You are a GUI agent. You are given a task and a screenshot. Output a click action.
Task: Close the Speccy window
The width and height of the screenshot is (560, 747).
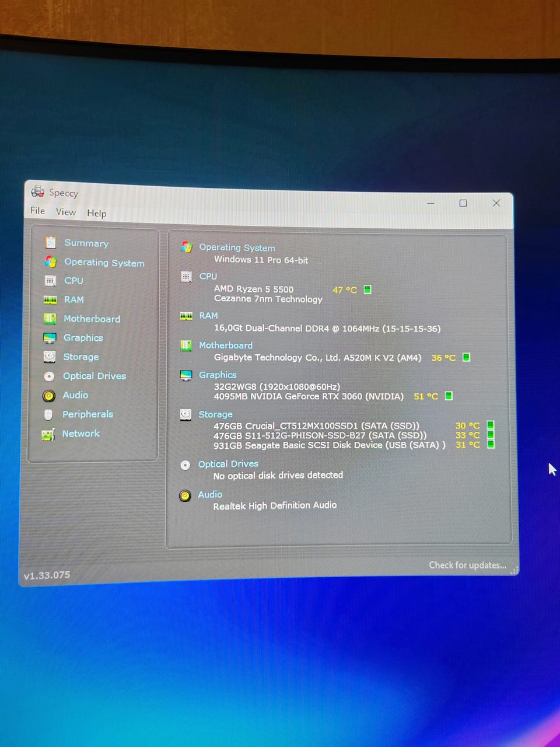496,203
